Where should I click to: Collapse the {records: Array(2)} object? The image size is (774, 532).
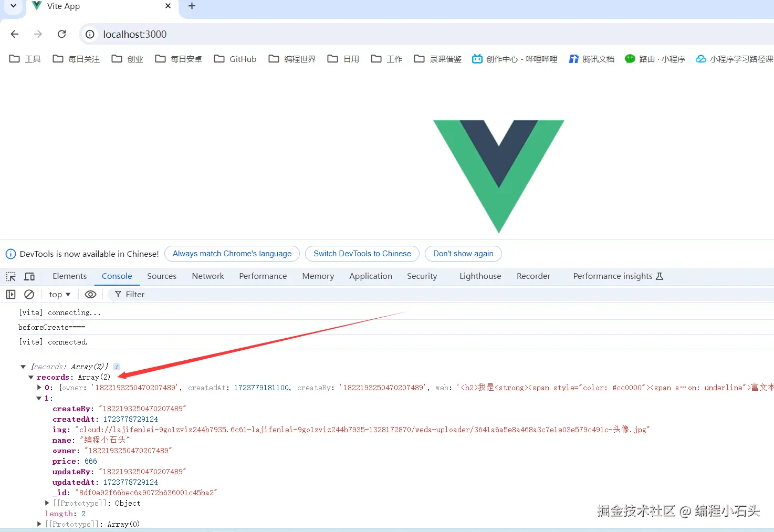click(23, 367)
